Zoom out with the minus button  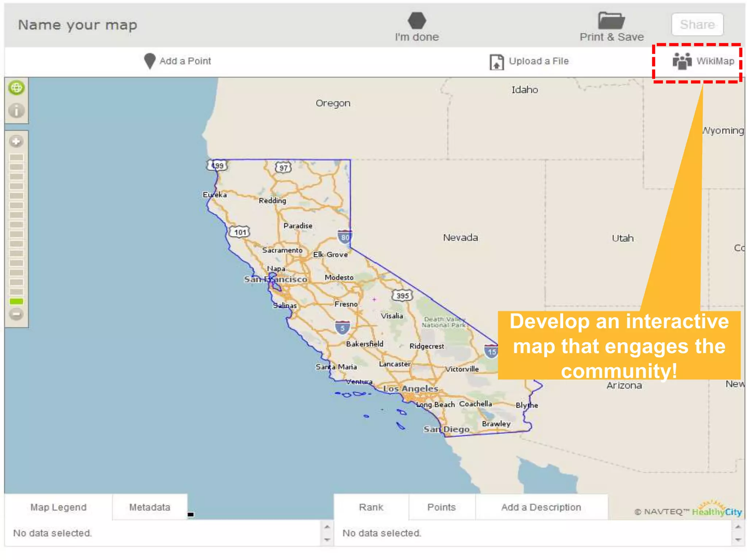[x=16, y=314]
